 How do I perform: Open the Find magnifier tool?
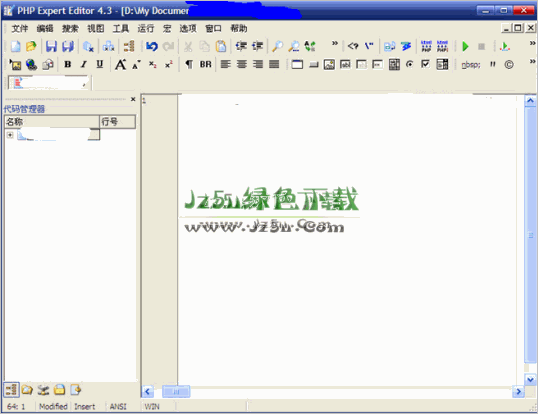277,46
